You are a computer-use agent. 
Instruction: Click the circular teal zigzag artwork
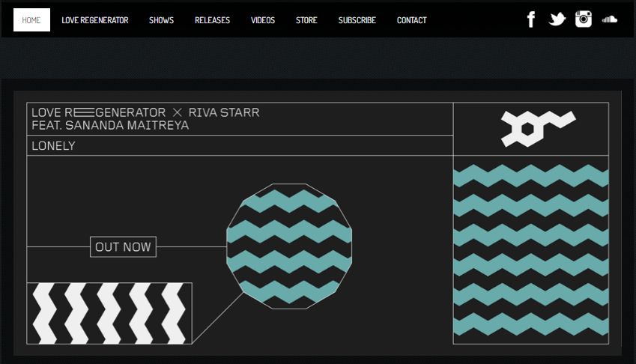click(289, 246)
